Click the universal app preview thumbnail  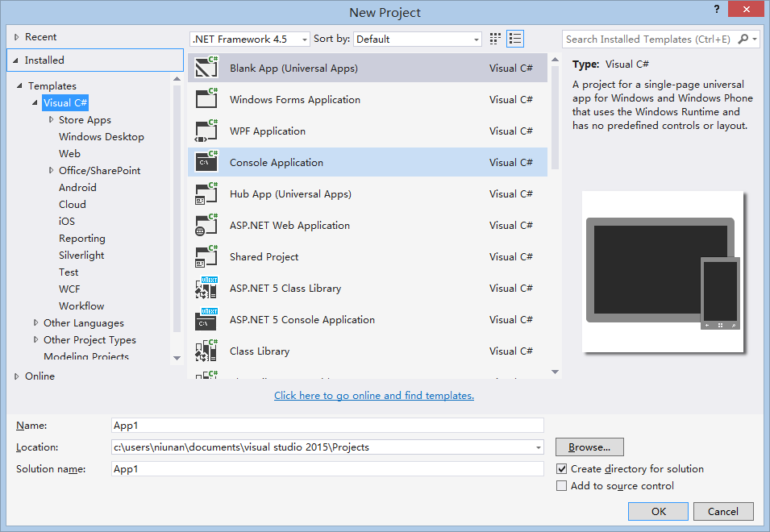coord(663,272)
